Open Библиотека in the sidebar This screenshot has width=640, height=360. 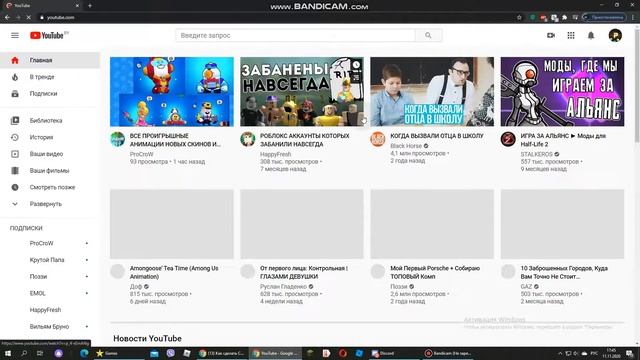click(x=50, y=121)
